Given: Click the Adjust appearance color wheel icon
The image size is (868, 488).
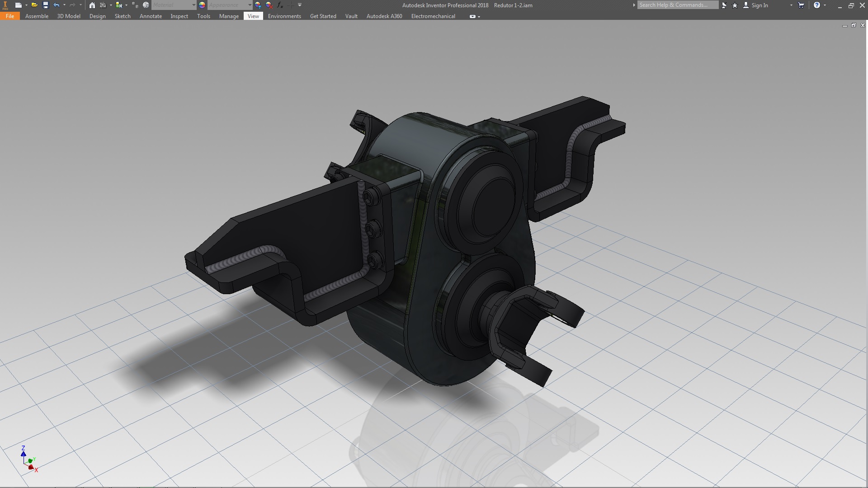Looking at the screenshot, I should click(x=258, y=5).
